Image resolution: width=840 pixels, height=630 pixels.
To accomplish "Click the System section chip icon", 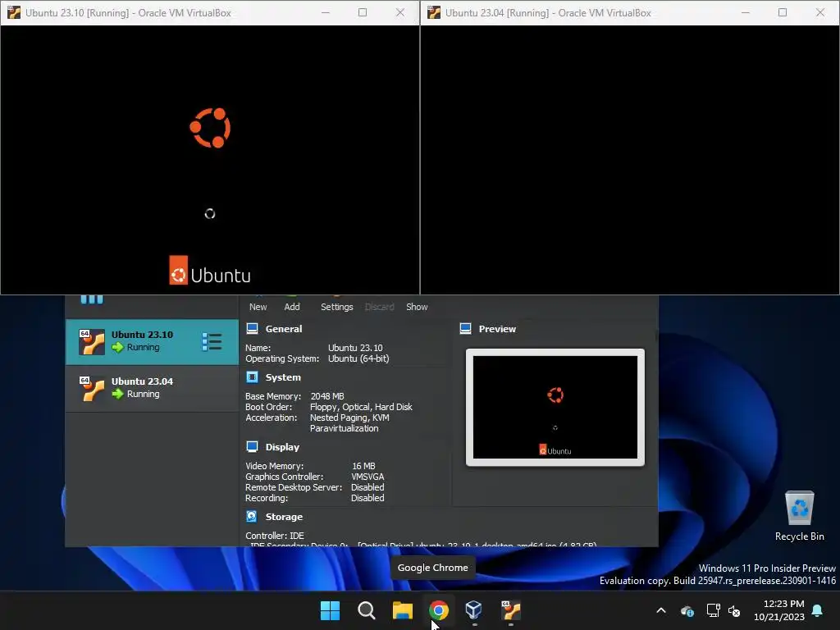I will [253, 377].
